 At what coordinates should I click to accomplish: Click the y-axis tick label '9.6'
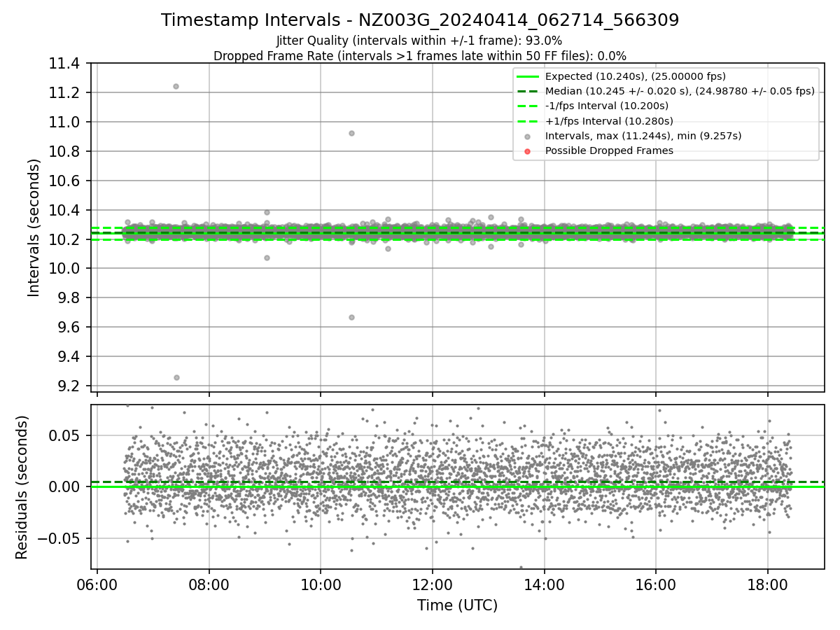pyautogui.click(x=70, y=328)
